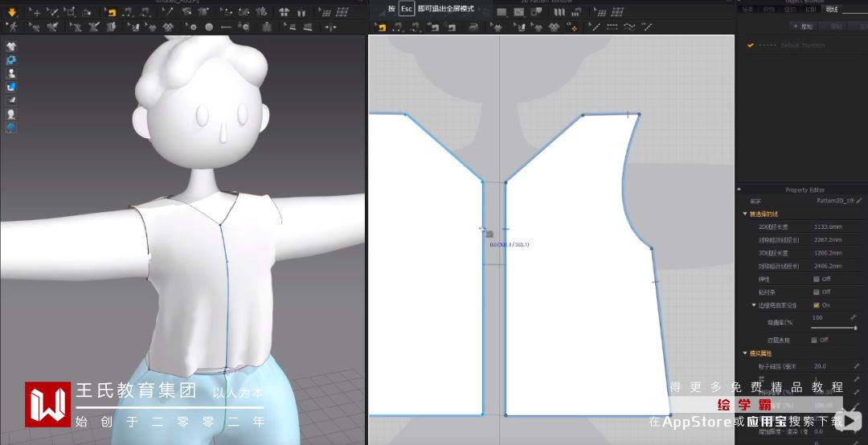Click the garment display icon in 3D left sidebar
Viewport: 868px width, 445px height.
11,47
